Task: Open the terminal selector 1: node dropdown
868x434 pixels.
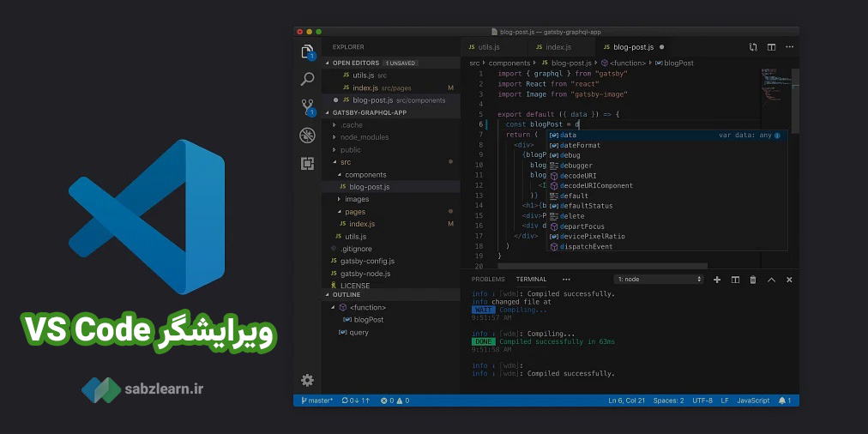Action: 659,280
